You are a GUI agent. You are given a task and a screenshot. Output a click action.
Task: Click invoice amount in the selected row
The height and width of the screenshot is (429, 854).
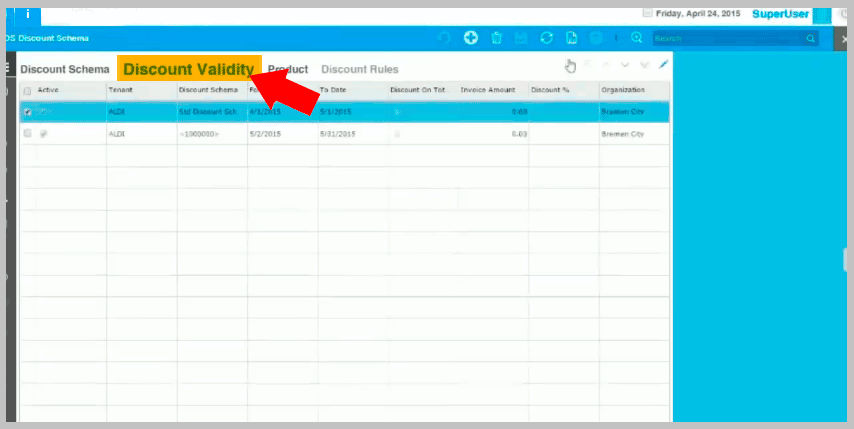pyautogui.click(x=493, y=112)
